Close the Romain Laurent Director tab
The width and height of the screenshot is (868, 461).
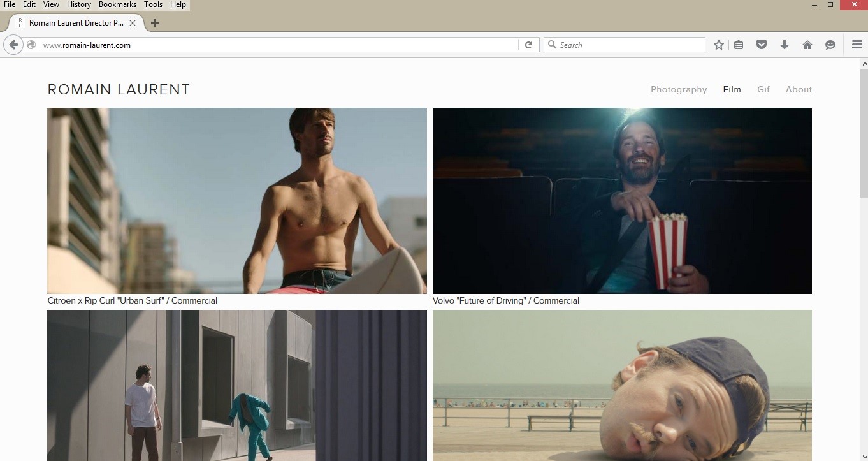pyautogui.click(x=133, y=23)
